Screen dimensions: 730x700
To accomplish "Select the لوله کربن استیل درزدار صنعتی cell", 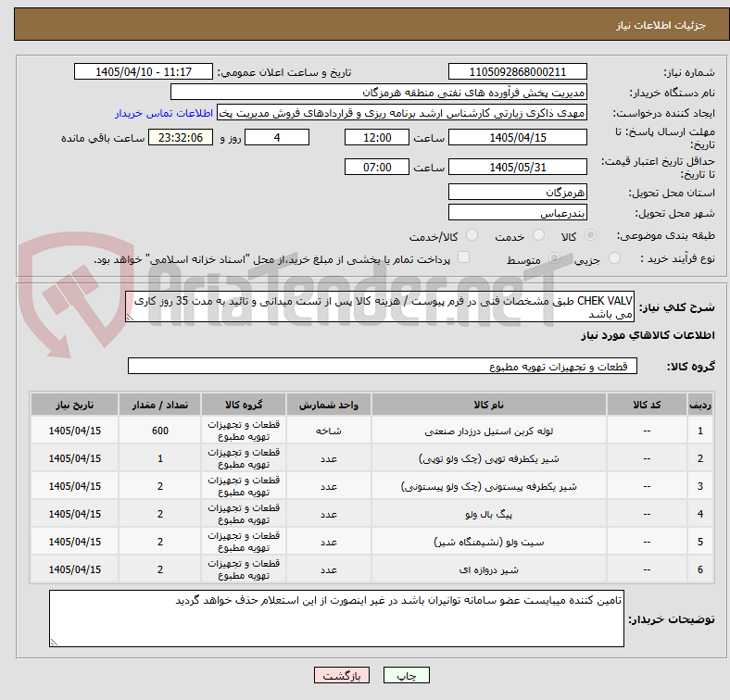I will 489,431.
